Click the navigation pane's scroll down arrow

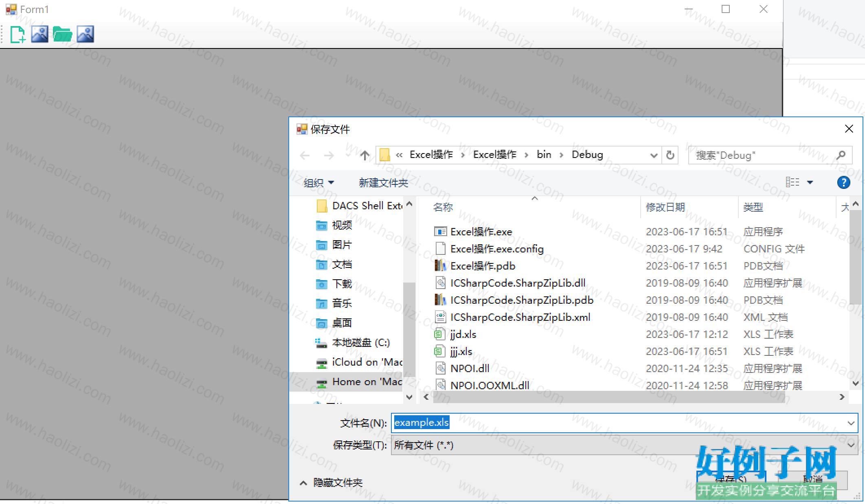pos(409,397)
